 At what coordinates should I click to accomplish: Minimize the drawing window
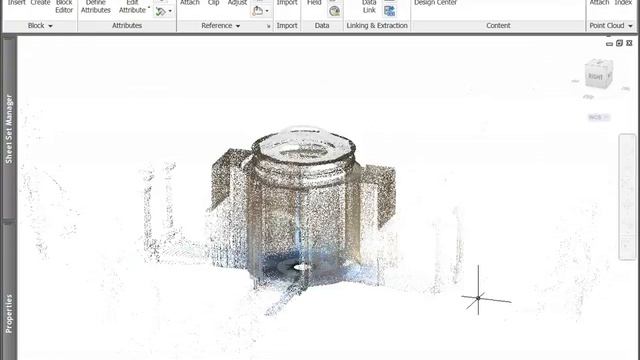coord(609,43)
